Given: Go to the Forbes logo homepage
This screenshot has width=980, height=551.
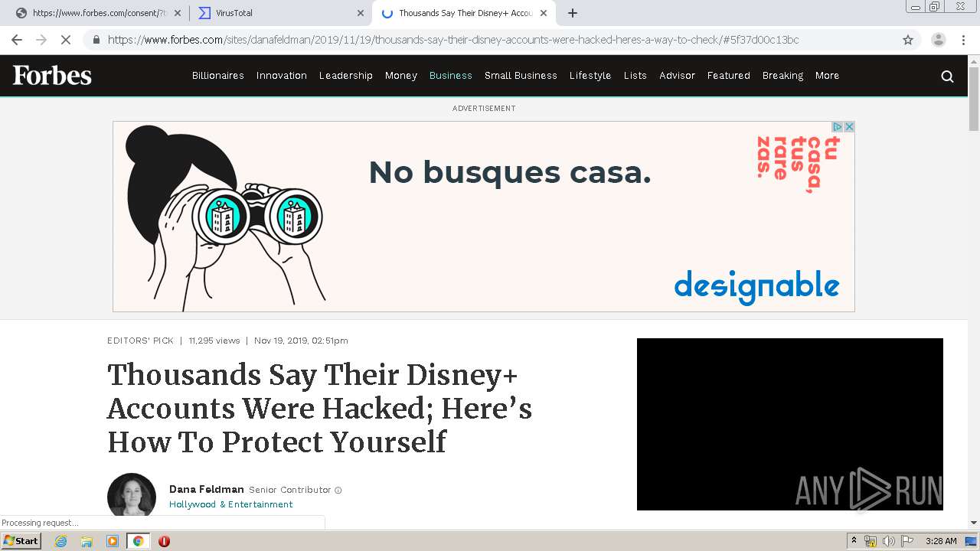Looking at the screenshot, I should 52,75.
